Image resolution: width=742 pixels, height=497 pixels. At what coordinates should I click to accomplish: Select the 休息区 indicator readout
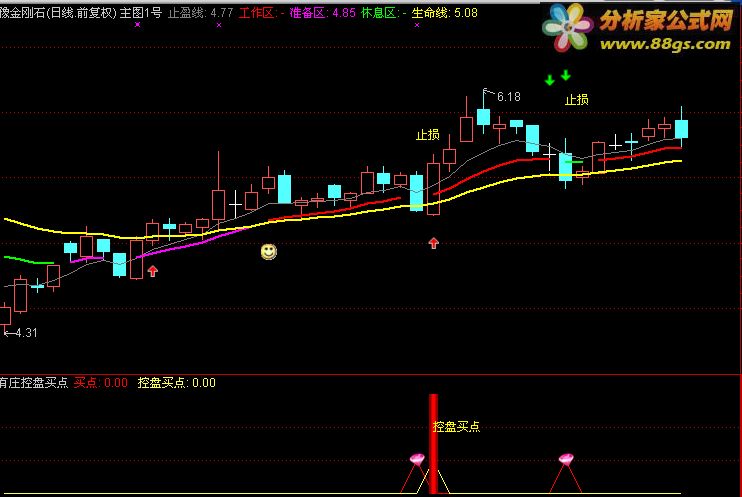click(384, 13)
